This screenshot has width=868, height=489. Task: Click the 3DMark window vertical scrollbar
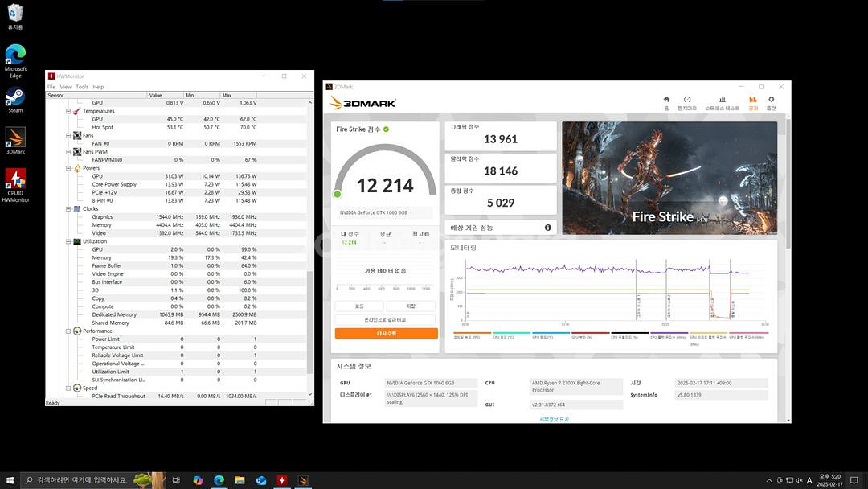point(788,183)
